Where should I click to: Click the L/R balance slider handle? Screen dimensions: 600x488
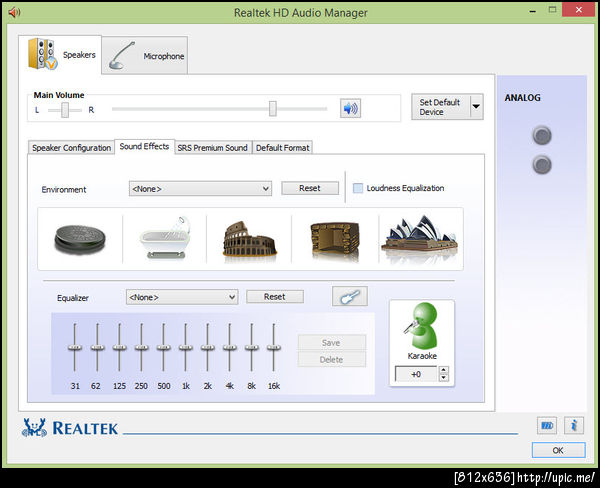pyautogui.click(x=65, y=110)
